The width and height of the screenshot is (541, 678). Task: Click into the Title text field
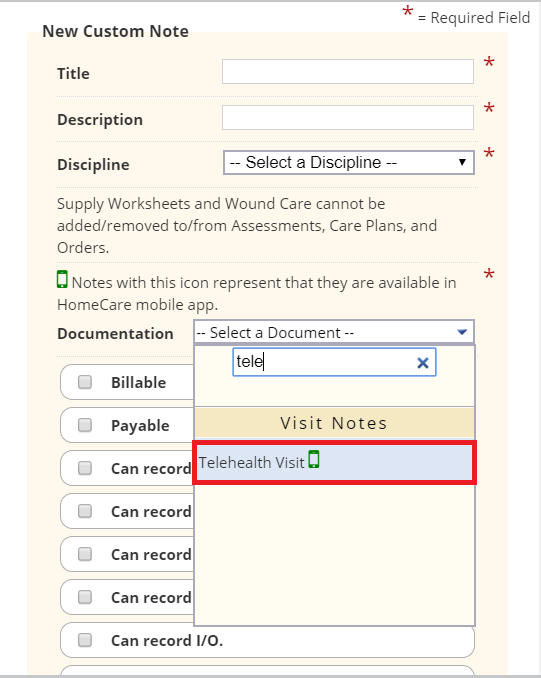[348, 72]
